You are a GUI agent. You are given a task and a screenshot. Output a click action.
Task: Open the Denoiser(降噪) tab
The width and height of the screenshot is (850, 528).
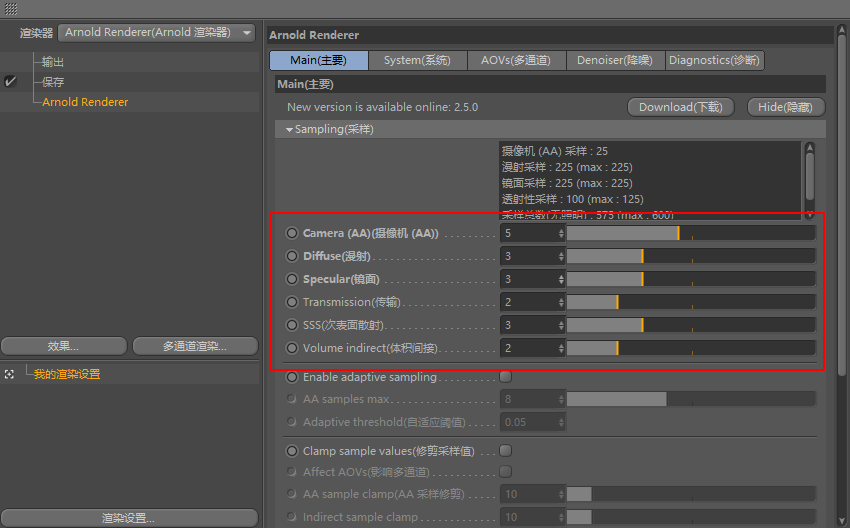(615, 60)
